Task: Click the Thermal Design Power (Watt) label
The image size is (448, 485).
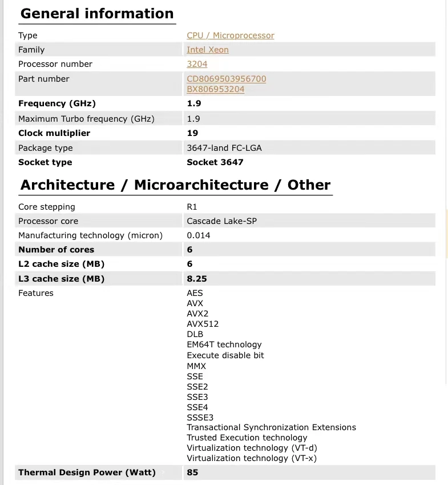Action: pyautogui.click(x=87, y=472)
